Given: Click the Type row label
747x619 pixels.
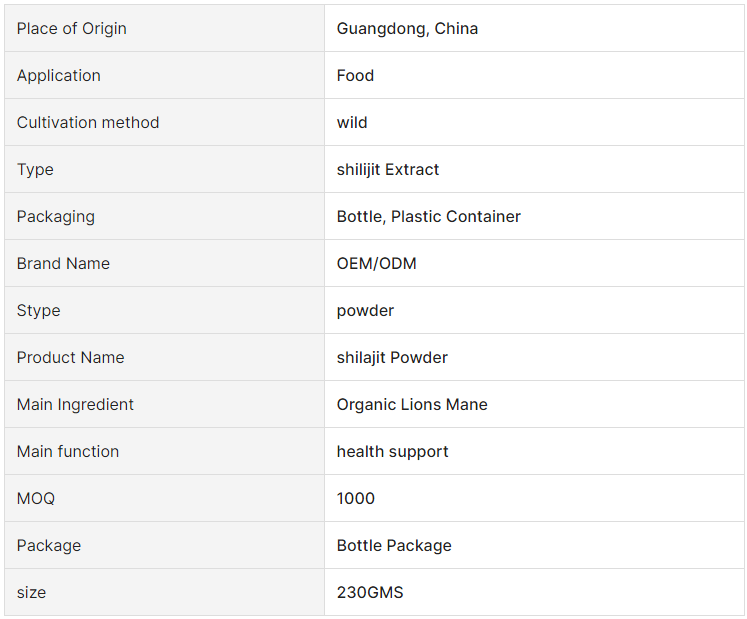Looking at the screenshot, I should coord(35,170).
